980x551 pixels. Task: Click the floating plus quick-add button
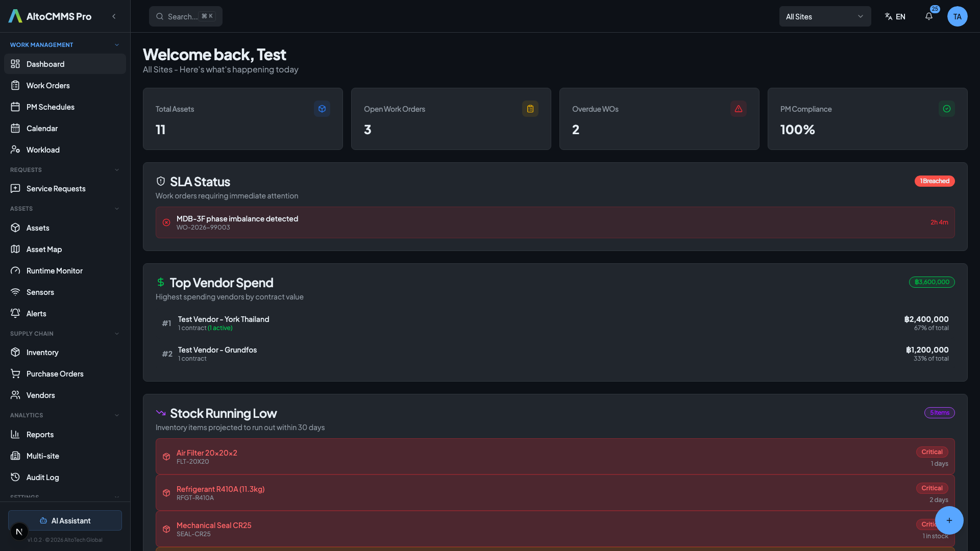(949, 520)
